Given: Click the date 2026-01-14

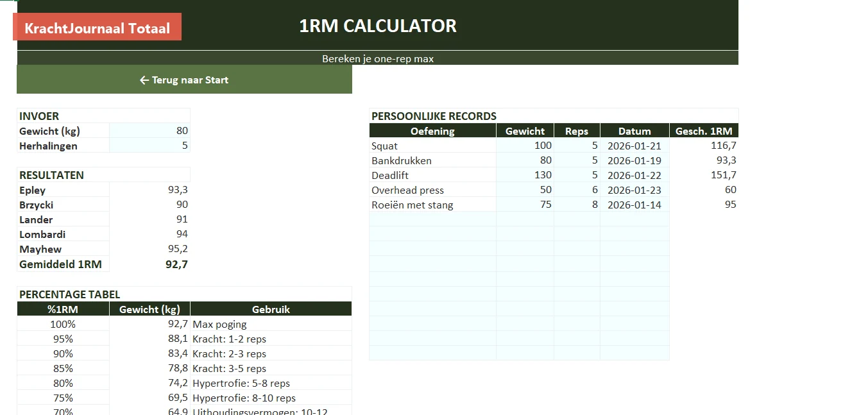Looking at the screenshot, I should (x=634, y=205).
